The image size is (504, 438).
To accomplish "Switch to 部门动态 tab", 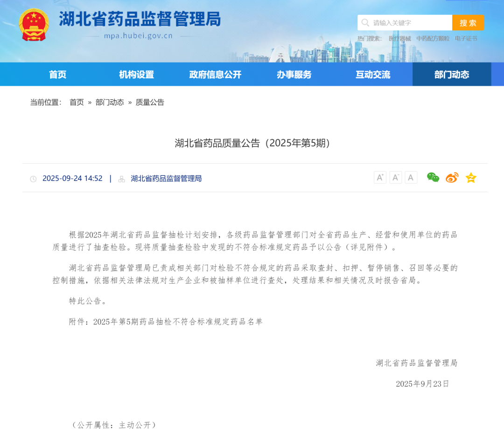I will click(451, 75).
